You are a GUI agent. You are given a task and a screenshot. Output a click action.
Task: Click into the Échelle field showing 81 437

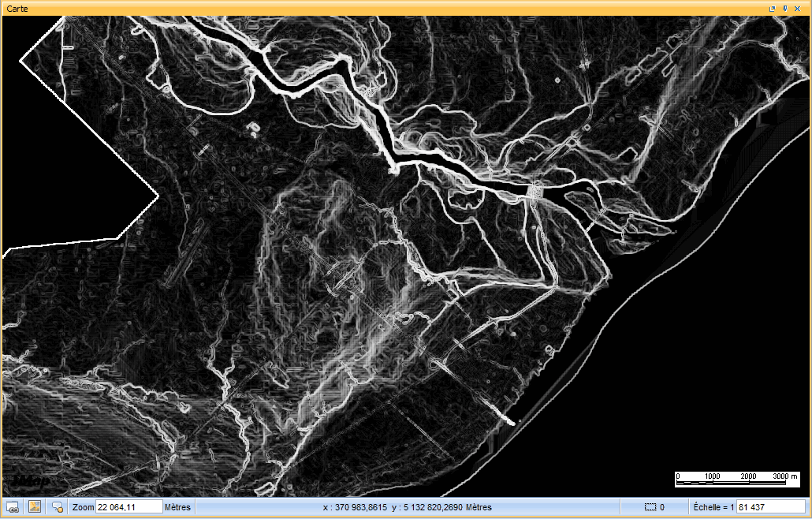[770, 507]
